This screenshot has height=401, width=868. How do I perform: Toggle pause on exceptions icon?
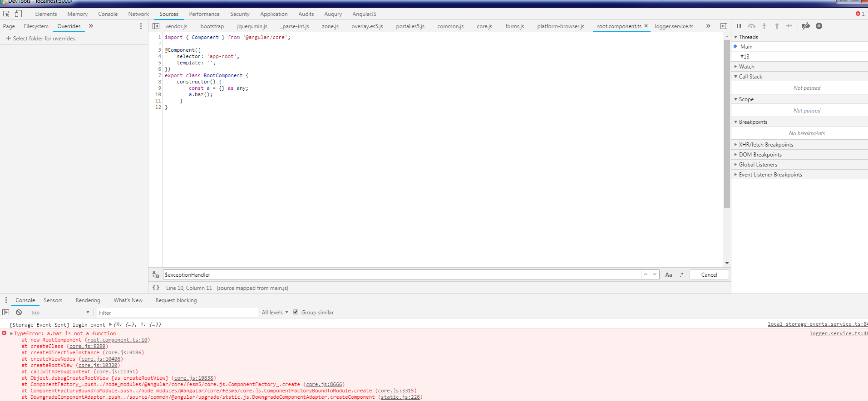[x=819, y=26]
